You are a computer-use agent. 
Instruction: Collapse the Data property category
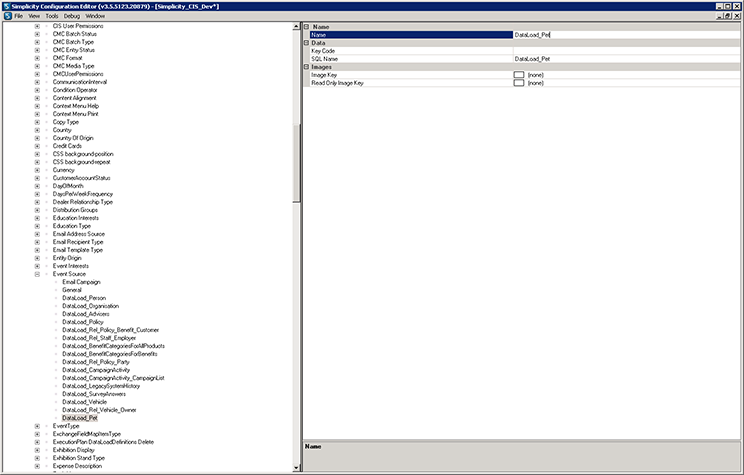point(307,43)
